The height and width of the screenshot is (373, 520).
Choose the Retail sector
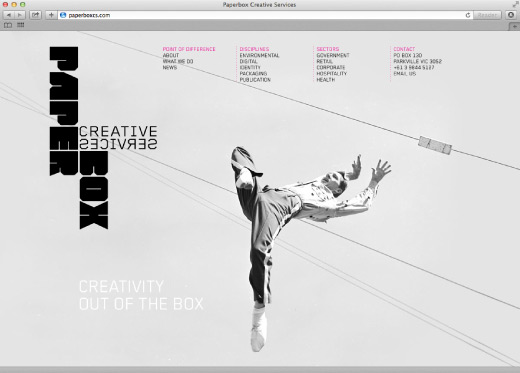(325, 61)
